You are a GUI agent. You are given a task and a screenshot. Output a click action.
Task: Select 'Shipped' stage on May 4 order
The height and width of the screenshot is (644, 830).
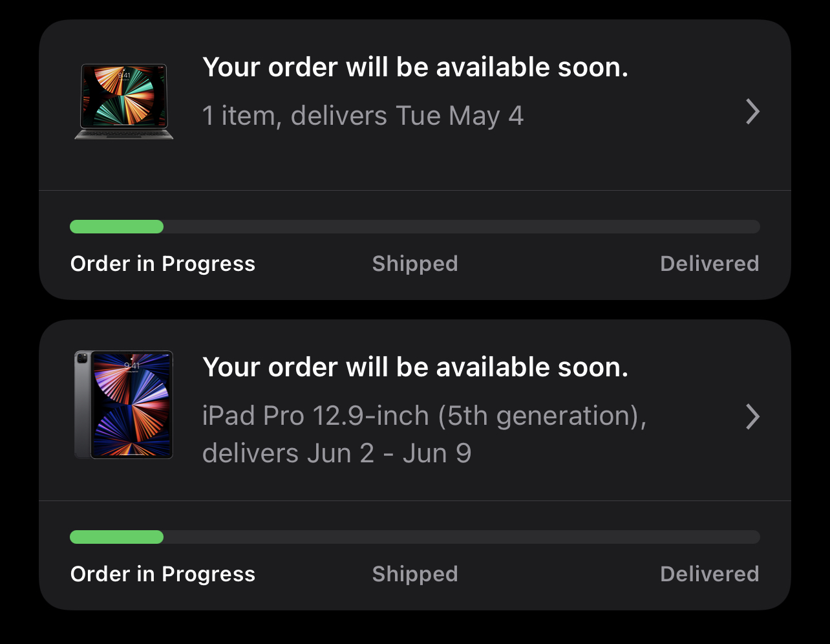click(x=415, y=264)
